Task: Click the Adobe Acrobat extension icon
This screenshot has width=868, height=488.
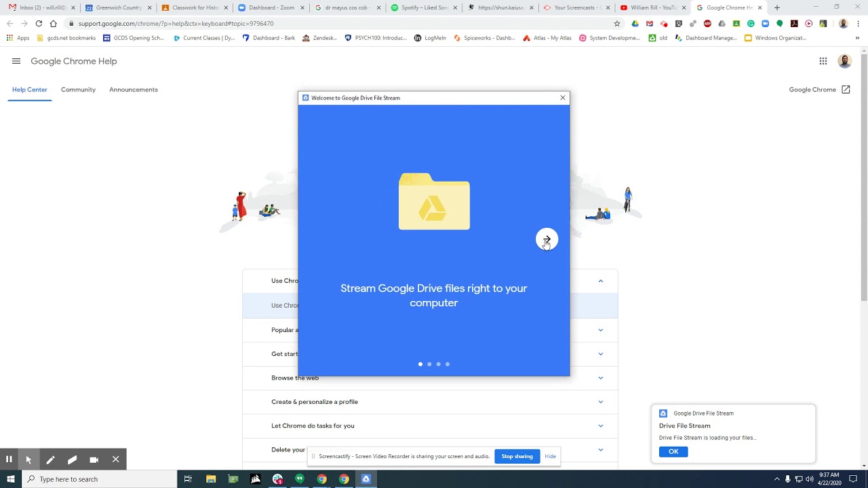Action: pos(794,23)
